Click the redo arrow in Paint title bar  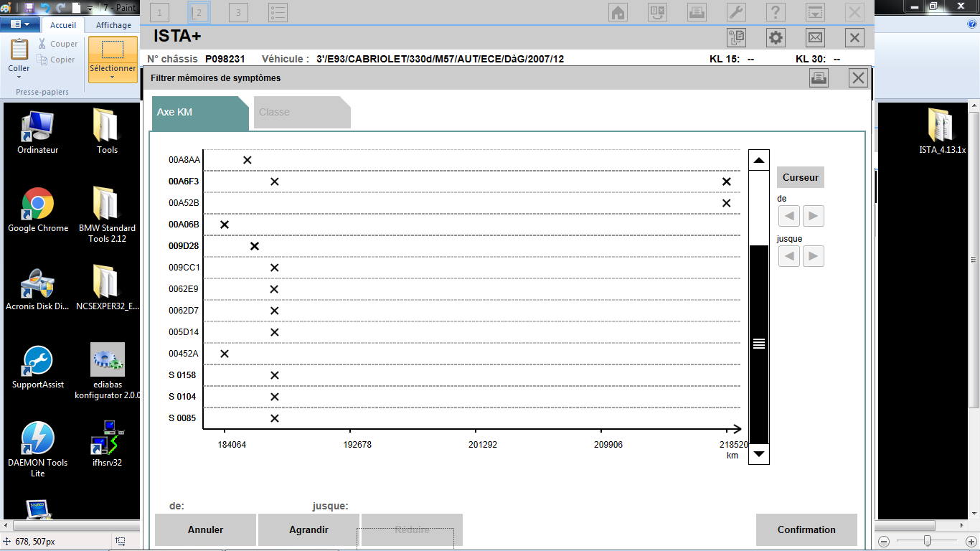click(x=60, y=8)
